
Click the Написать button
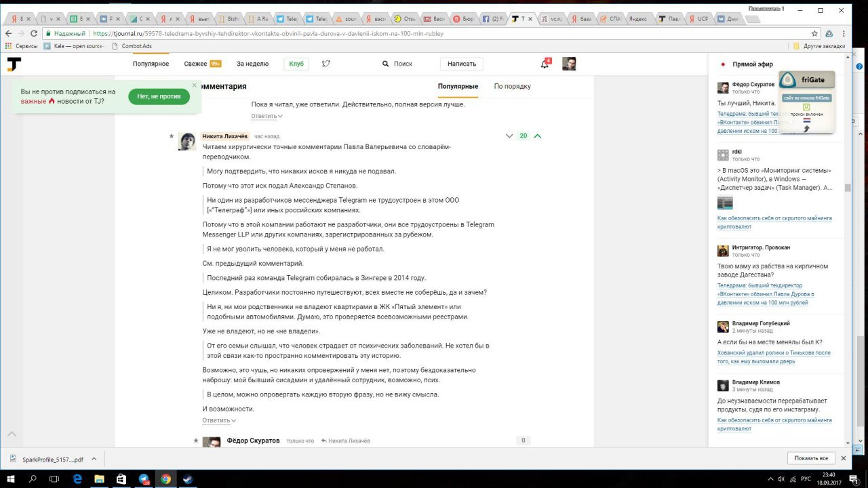(x=462, y=64)
